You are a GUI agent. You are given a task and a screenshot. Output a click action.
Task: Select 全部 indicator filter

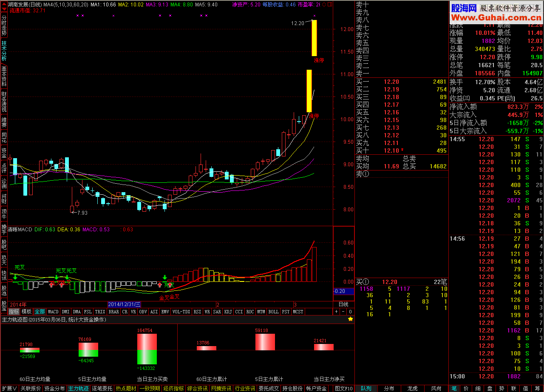click(x=40, y=312)
